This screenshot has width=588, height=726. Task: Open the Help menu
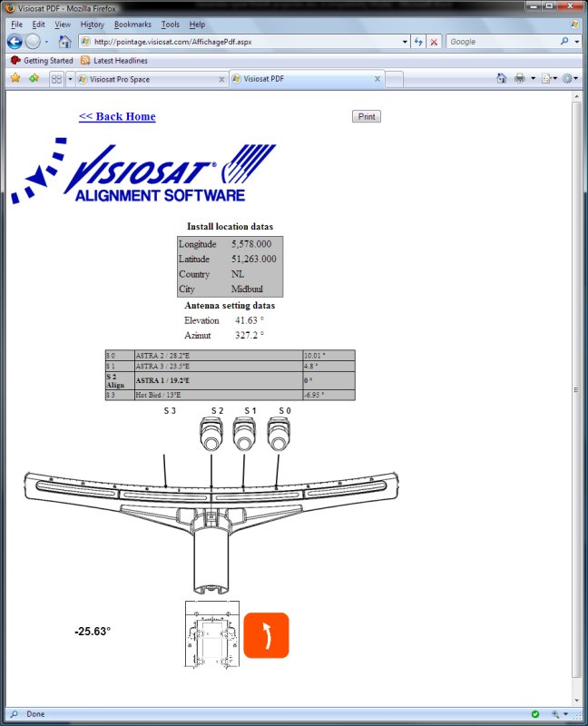pyautogui.click(x=197, y=25)
